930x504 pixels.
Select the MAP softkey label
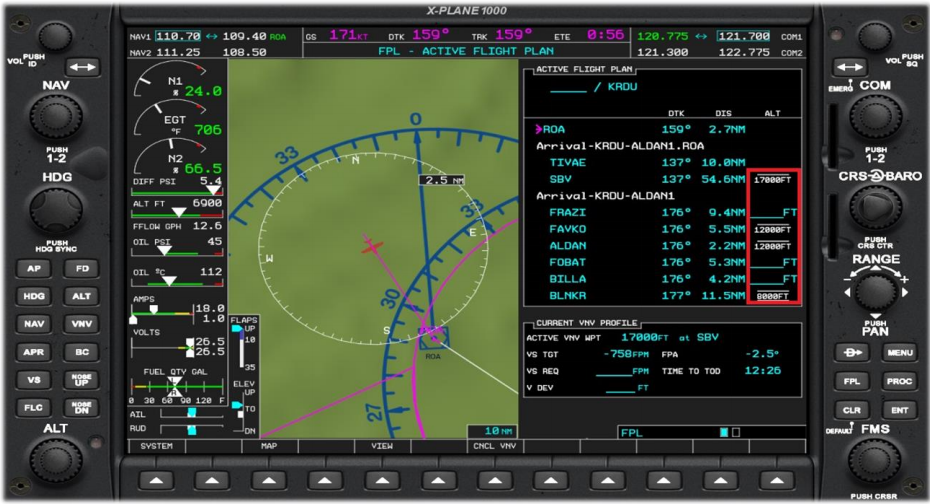click(269, 446)
